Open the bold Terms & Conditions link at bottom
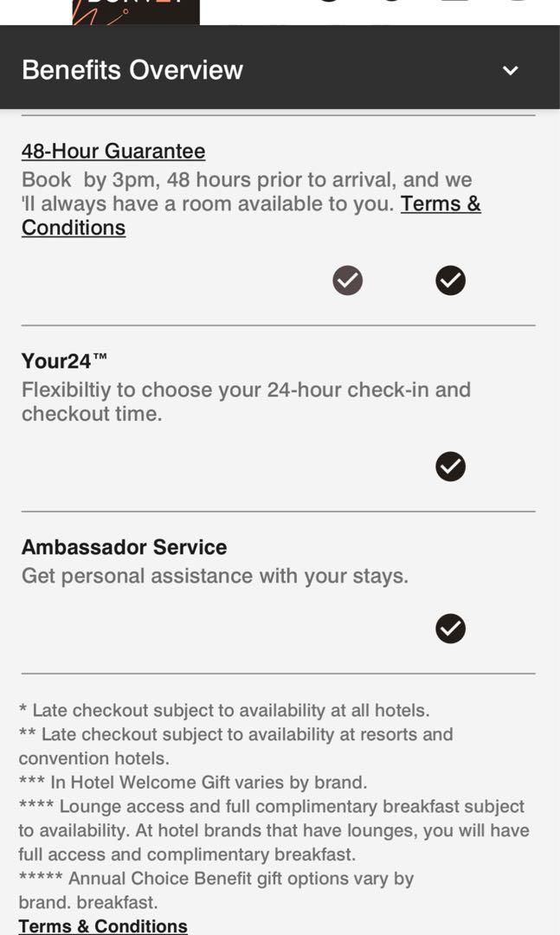This screenshot has width=560, height=935. (x=104, y=925)
